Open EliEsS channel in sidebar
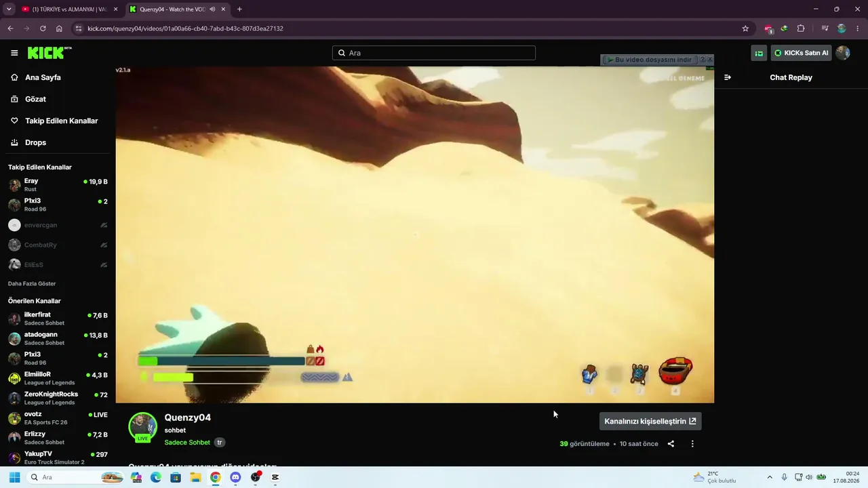 click(x=58, y=264)
